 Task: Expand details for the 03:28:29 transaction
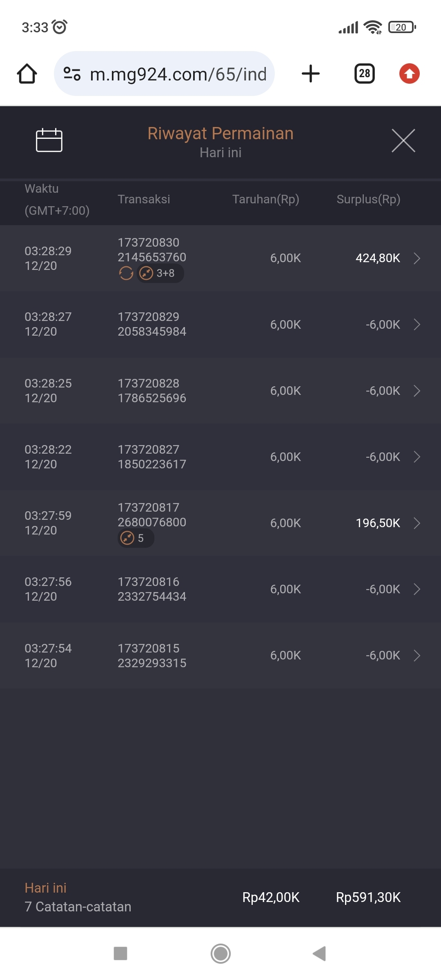coord(416,258)
